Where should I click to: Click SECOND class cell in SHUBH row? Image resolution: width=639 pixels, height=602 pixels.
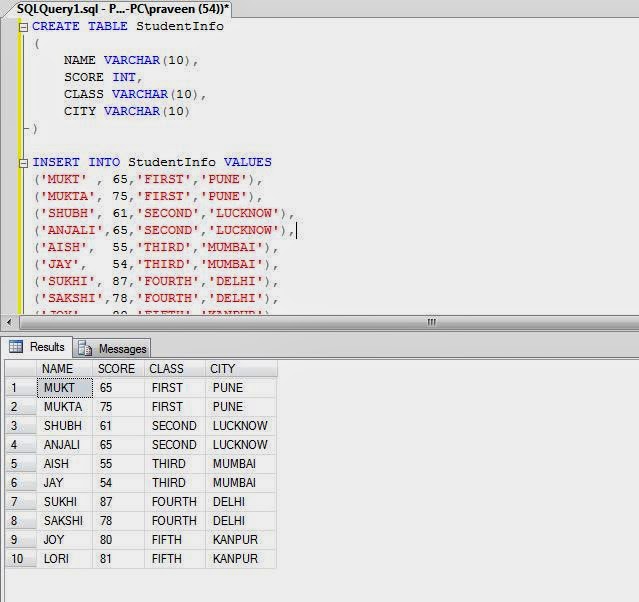coord(175,426)
